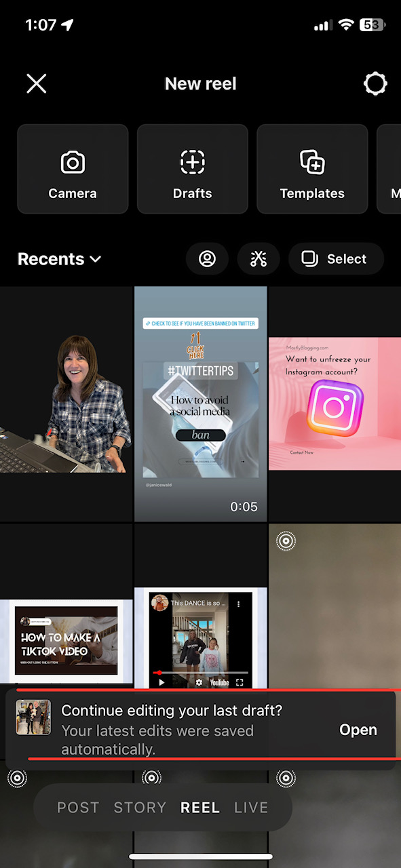
Task: Choose the This DANCE YouTube screenshot thumbnail
Action: click(201, 640)
